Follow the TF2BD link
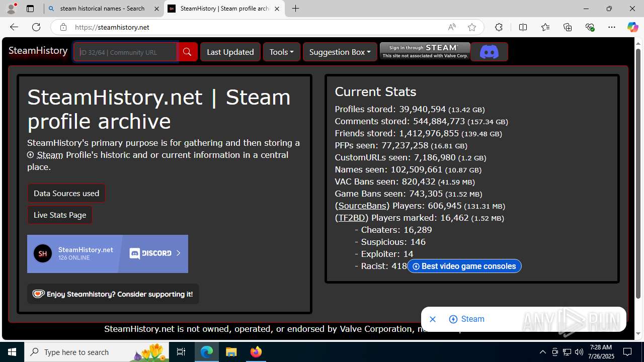This screenshot has width=644, height=362. 352,218
